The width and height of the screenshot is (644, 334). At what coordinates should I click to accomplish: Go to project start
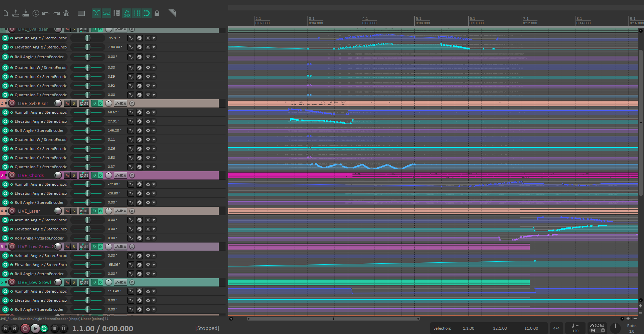tap(6, 328)
